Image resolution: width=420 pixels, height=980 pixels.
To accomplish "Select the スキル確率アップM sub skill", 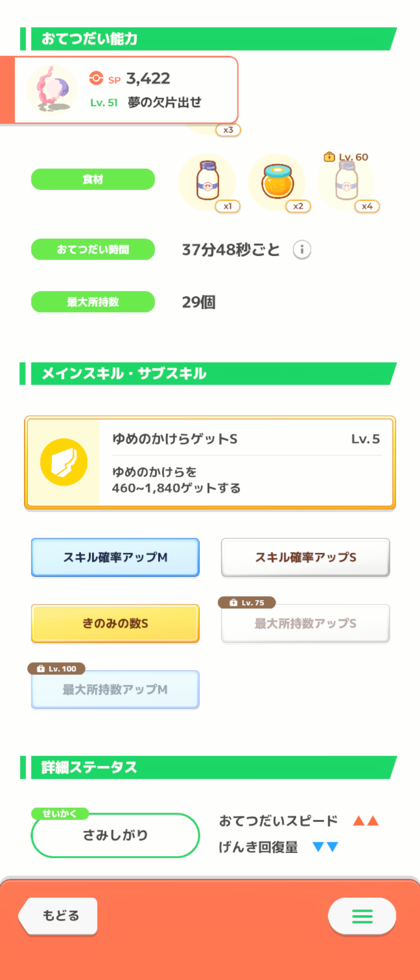I will point(115,557).
